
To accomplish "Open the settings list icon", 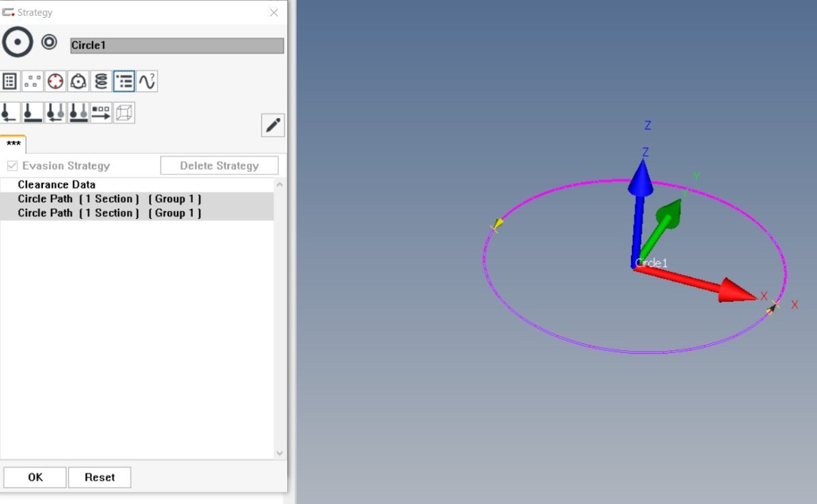I will (x=10, y=82).
